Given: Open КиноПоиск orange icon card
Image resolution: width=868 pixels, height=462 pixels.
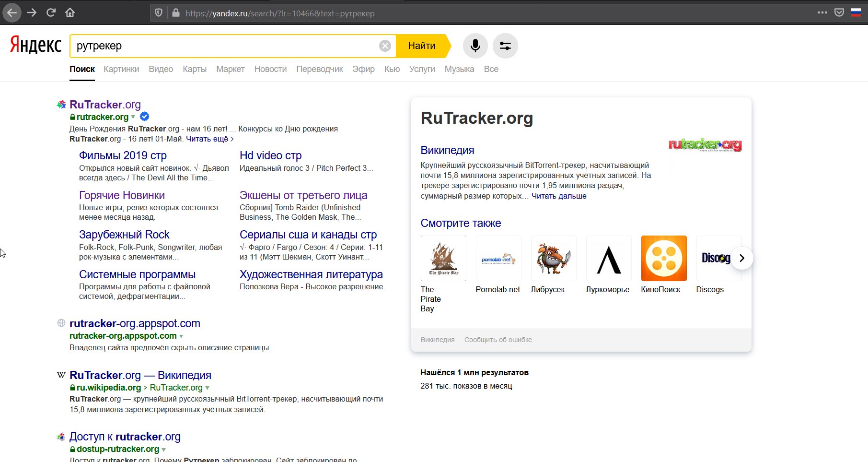Looking at the screenshot, I should 664,258.
